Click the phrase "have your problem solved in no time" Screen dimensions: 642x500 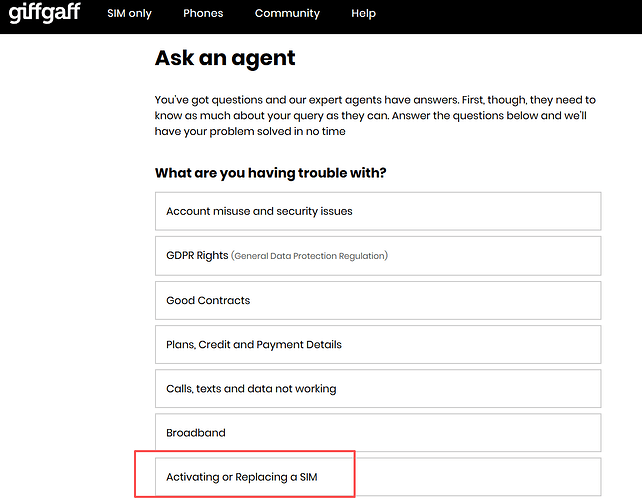(x=250, y=131)
